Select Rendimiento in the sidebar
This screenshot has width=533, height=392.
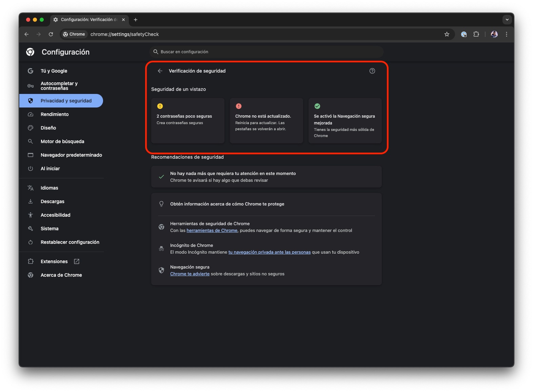coord(55,114)
